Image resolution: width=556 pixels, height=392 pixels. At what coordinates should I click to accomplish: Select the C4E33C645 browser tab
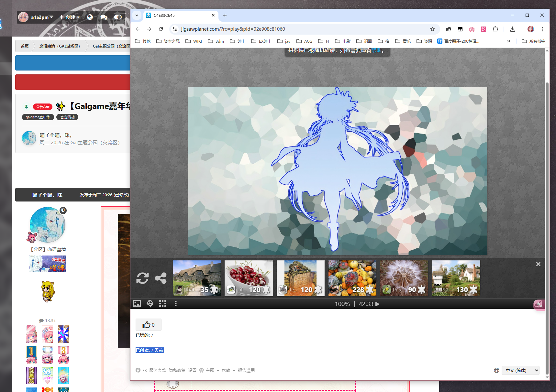181,15
